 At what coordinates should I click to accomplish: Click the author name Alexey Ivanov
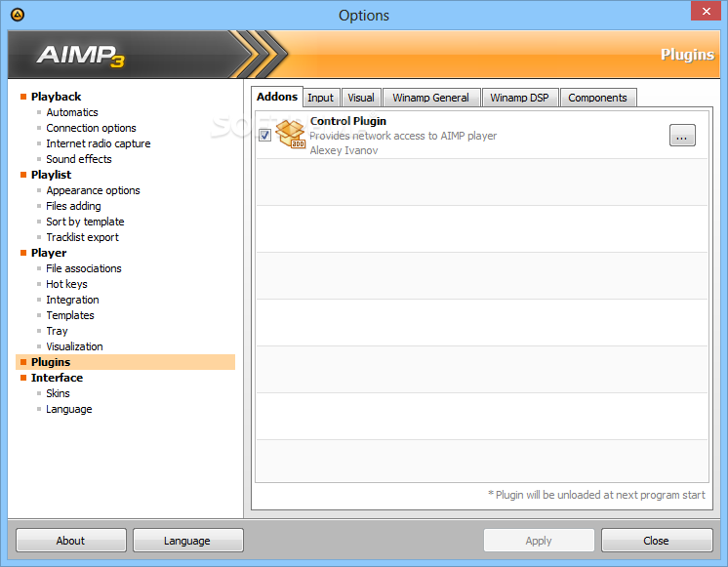tap(344, 150)
